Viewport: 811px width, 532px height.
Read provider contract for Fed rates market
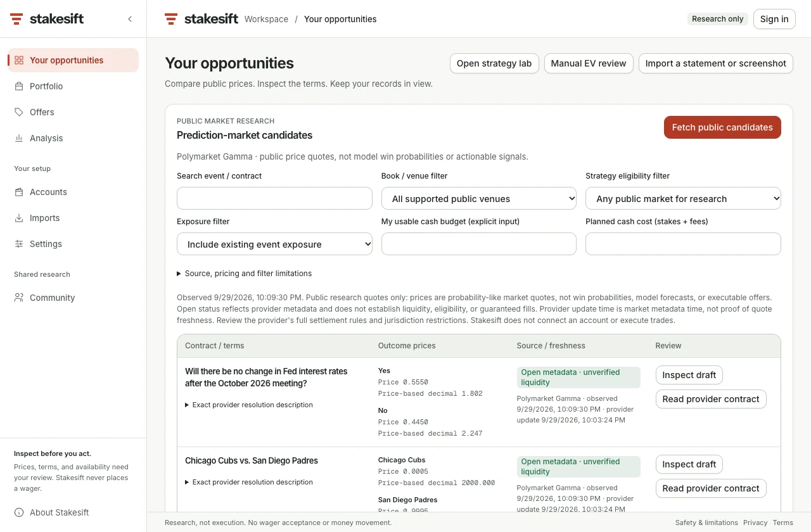711,399
